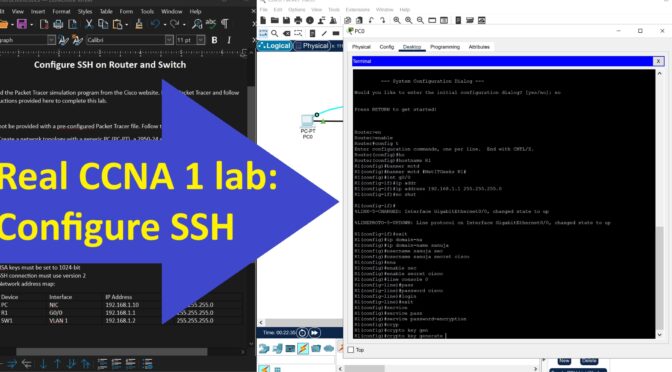Select the Clone Formatting paintbrush icon
This screenshot has height=372, width=672.
pyautogui.click(x=139, y=24)
